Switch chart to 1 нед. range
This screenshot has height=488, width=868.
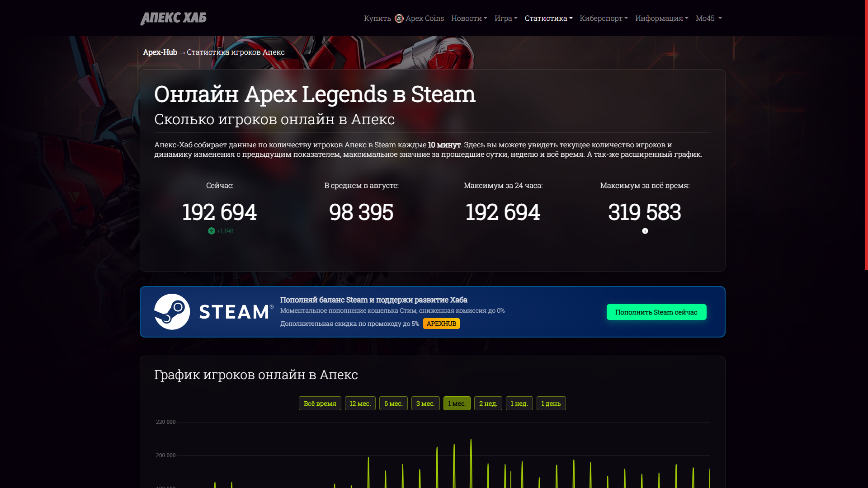coord(519,404)
